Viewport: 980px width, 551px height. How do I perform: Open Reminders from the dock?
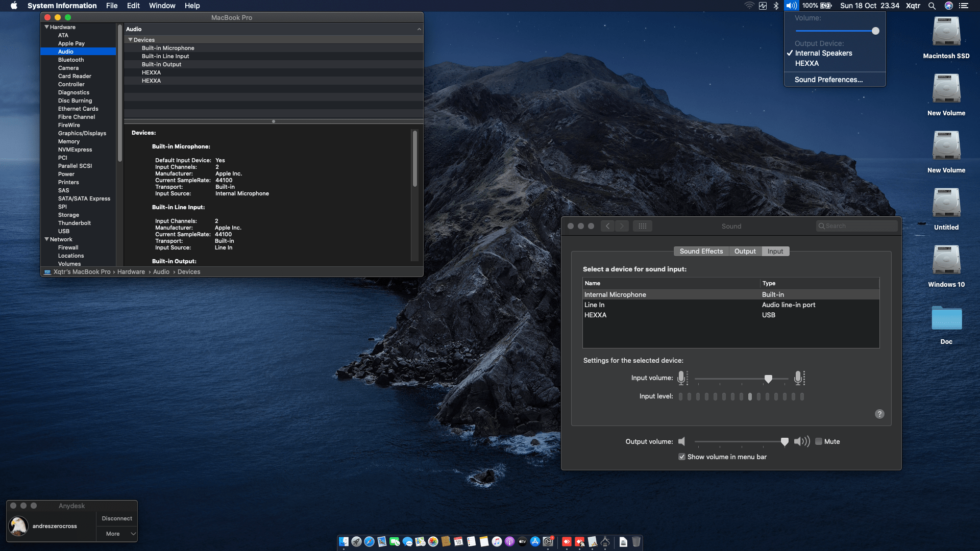(x=471, y=542)
